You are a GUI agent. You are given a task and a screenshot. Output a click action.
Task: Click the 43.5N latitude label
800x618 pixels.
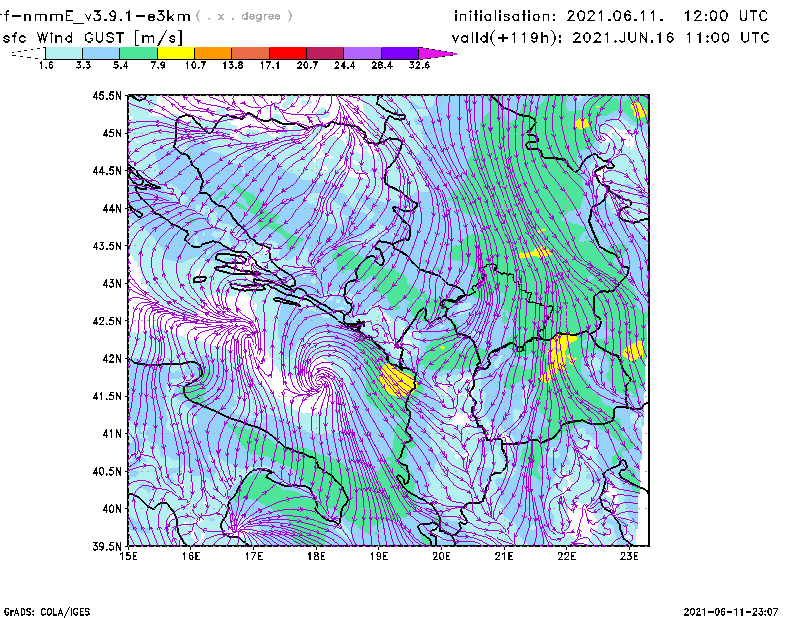[107, 246]
